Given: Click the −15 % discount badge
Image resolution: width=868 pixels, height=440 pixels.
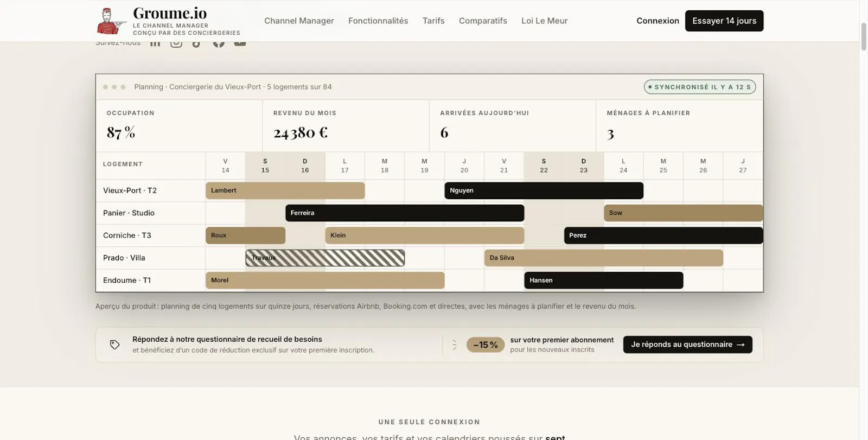Looking at the screenshot, I should (486, 345).
